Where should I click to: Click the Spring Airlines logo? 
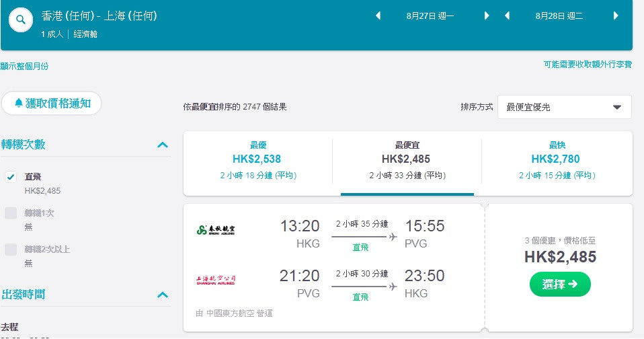pyautogui.click(x=215, y=230)
